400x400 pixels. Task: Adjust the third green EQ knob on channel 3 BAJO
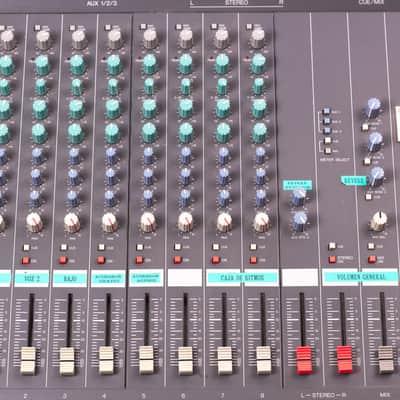(77, 109)
